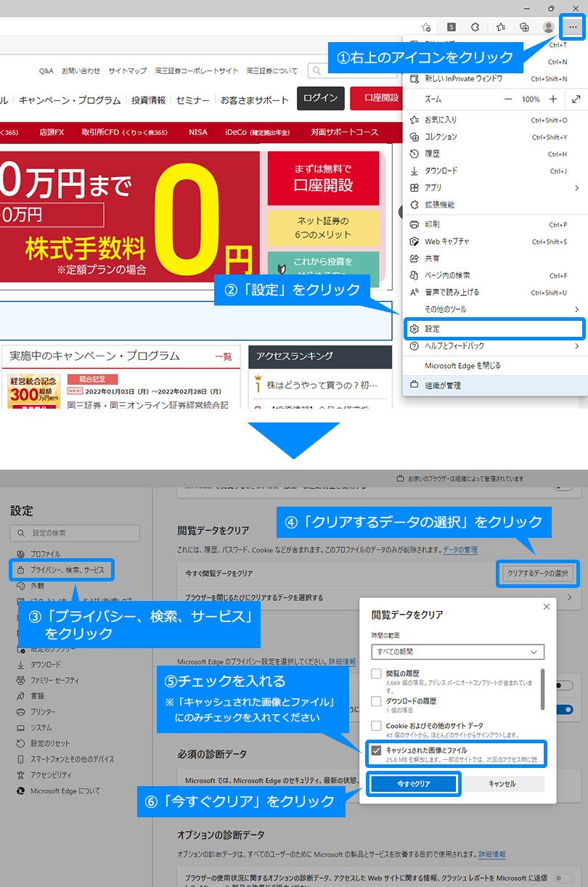Select ページ内の検索 in the Edge menu
Viewport: 588px width, 887px height.
495,275
